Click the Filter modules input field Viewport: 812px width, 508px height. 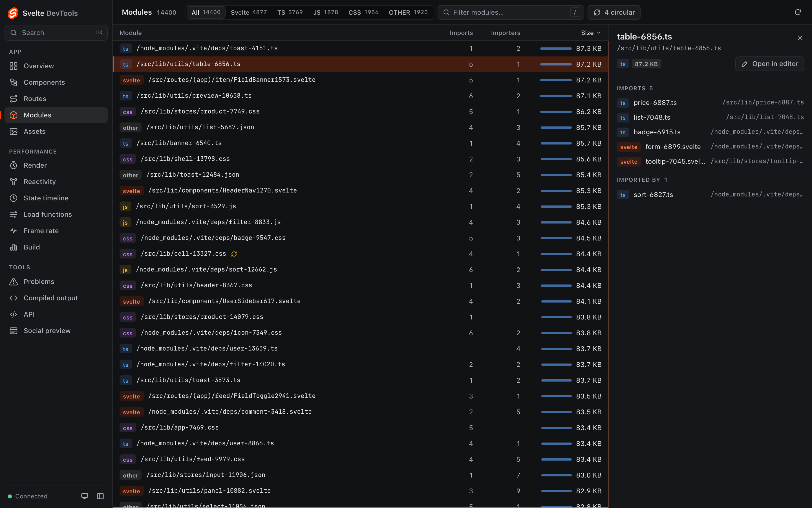[510, 12]
